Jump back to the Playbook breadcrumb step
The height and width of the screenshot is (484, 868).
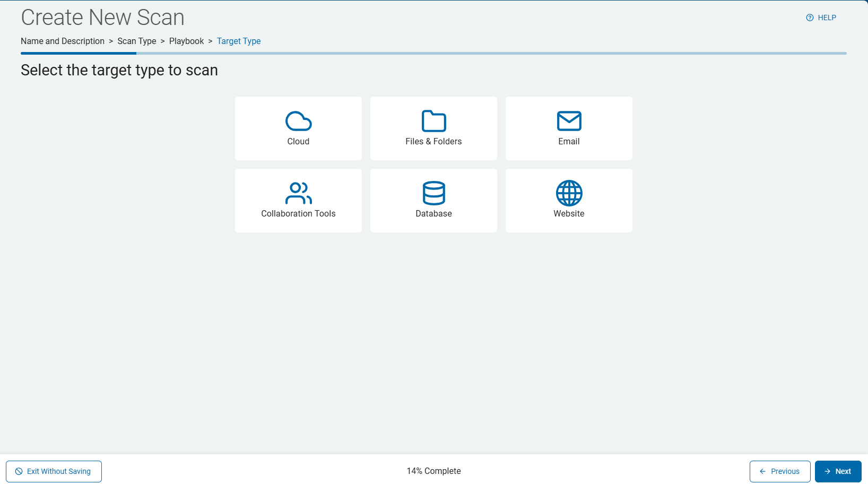[x=186, y=41]
